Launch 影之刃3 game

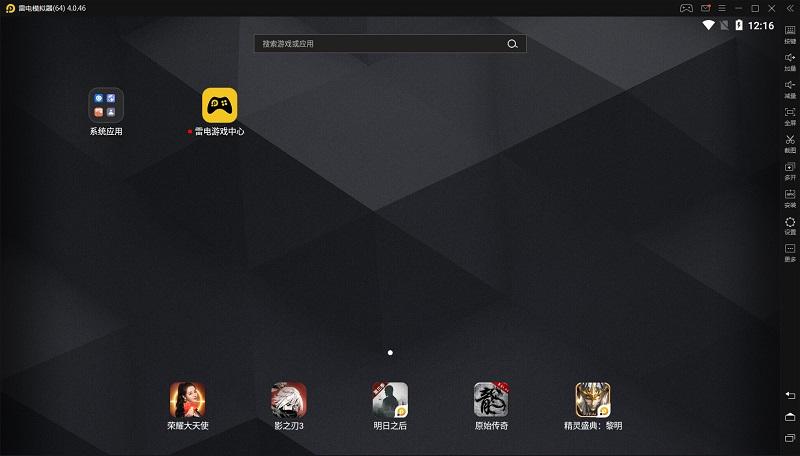pyautogui.click(x=289, y=399)
